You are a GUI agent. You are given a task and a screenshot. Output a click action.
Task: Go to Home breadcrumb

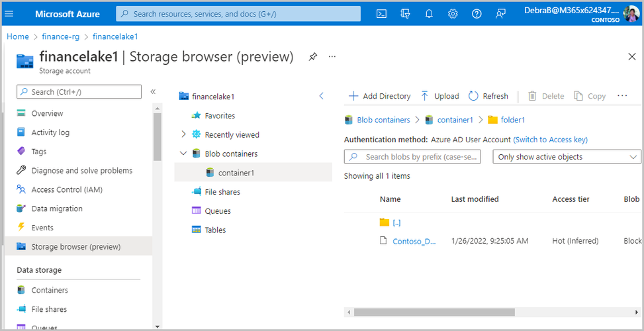pos(18,36)
